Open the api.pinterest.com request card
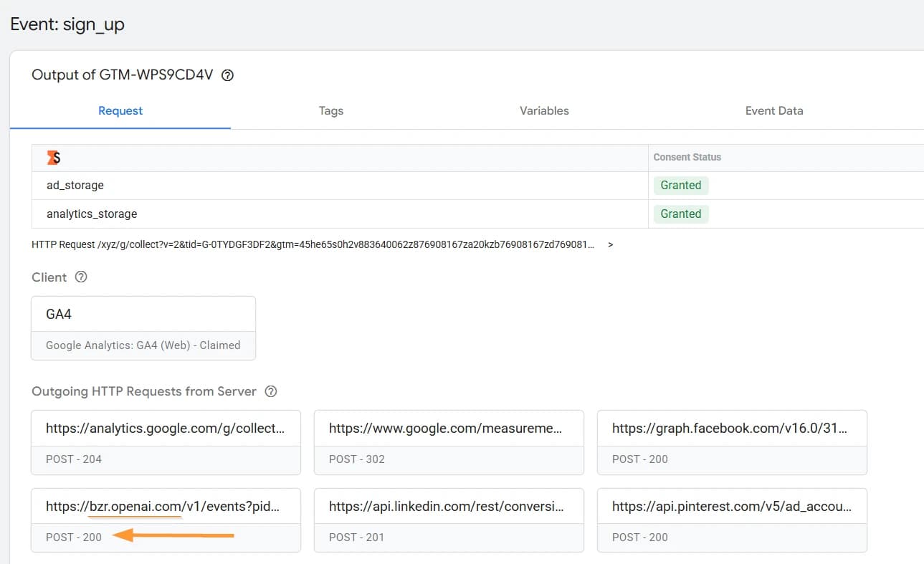The width and height of the screenshot is (924, 564). point(732,520)
